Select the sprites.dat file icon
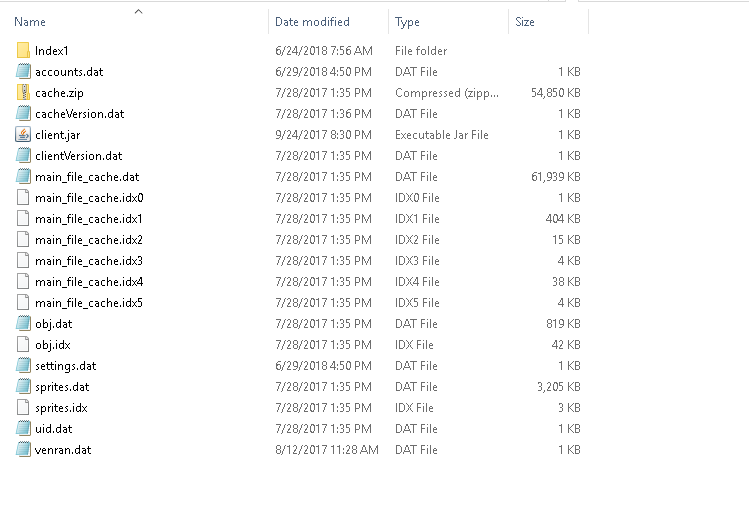 pos(24,386)
